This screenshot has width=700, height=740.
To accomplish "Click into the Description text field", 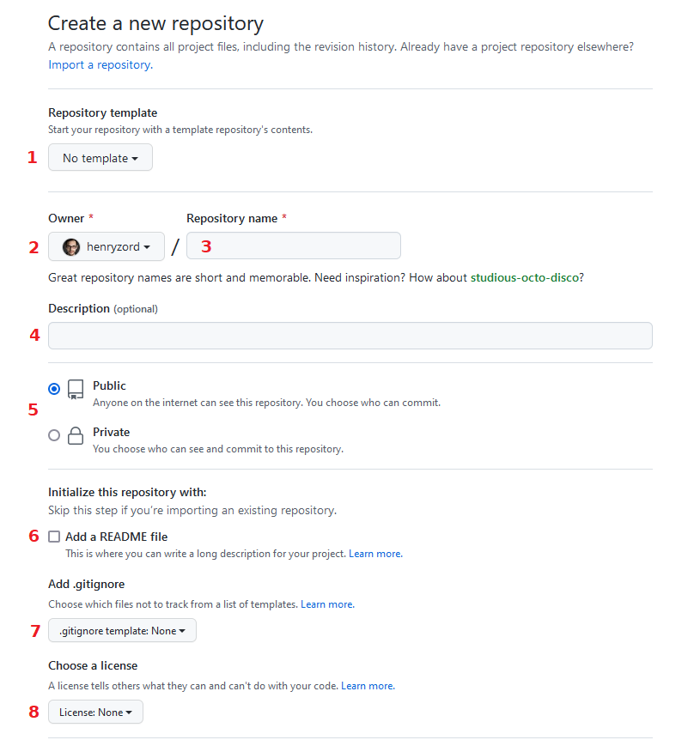I will coord(350,336).
